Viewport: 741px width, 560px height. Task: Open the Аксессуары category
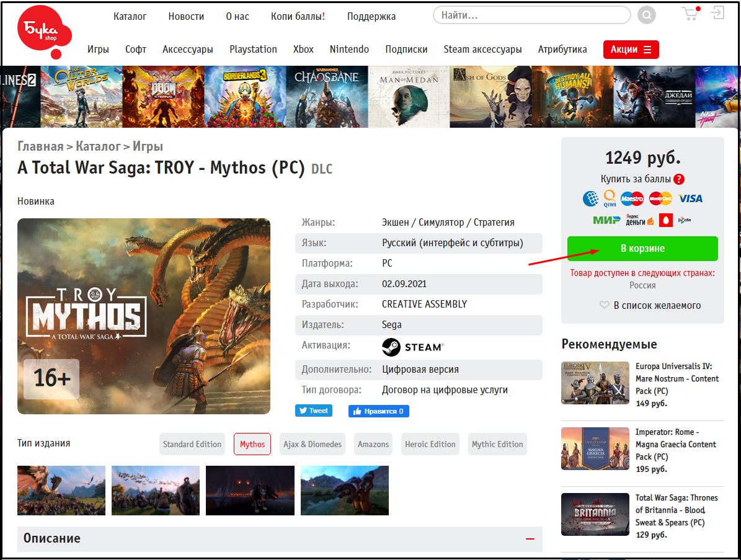click(188, 50)
